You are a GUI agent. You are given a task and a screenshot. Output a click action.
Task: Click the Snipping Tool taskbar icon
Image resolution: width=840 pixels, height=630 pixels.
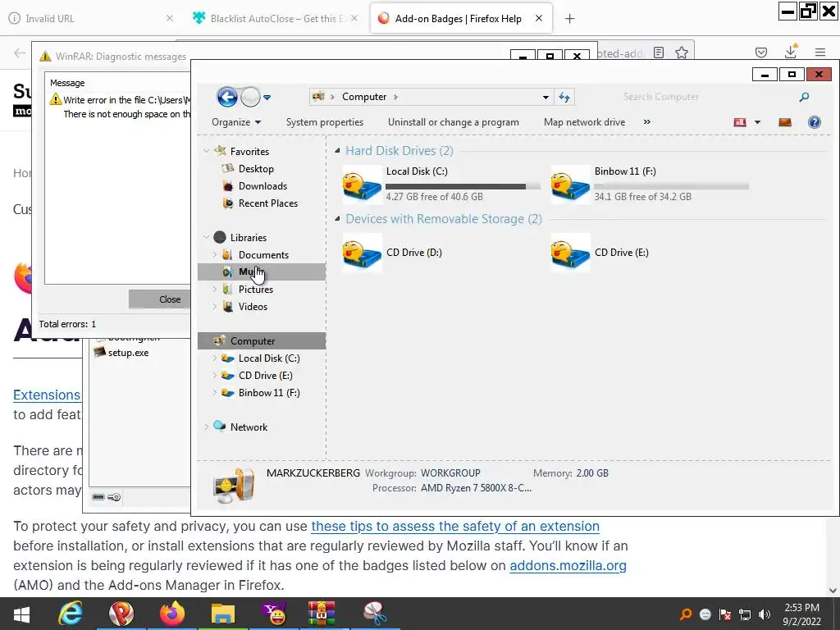pos(375,614)
